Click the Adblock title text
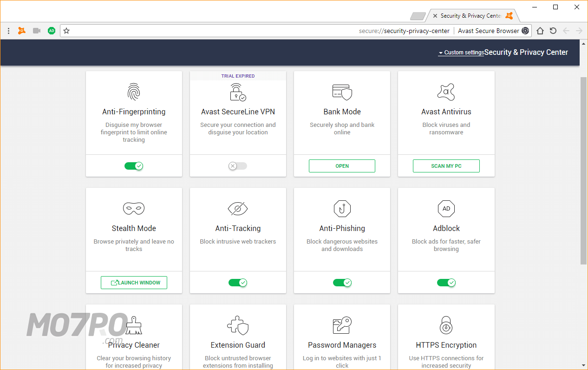 (446, 228)
